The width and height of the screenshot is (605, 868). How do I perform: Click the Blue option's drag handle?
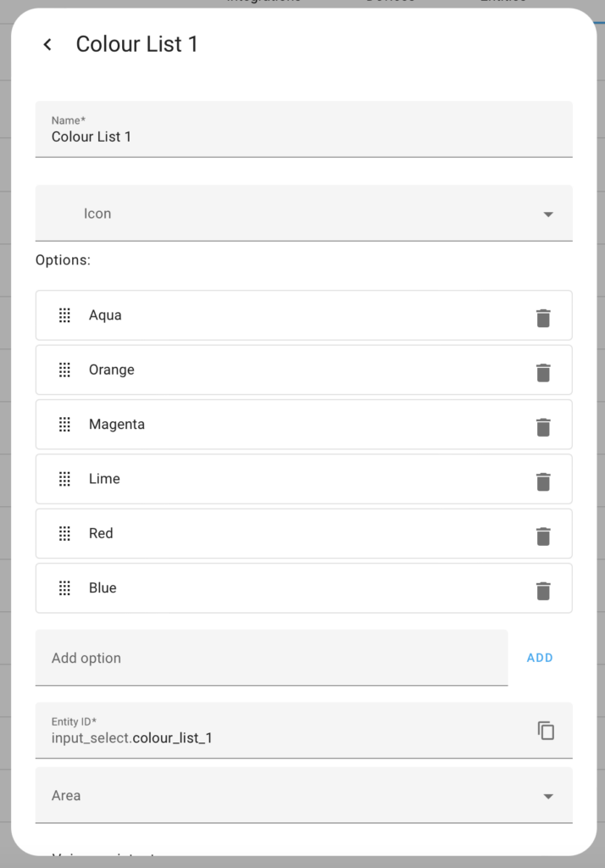click(64, 588)
